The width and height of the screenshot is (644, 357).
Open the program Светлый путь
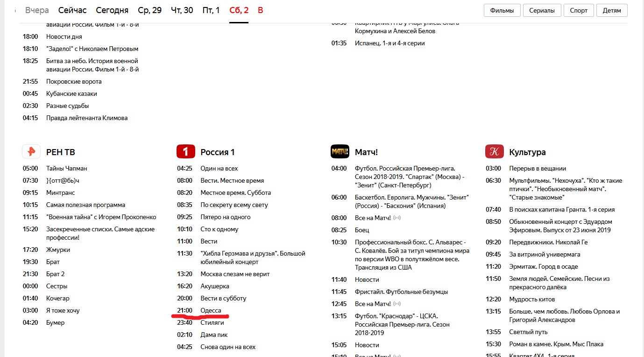click(x=528, y=332)
